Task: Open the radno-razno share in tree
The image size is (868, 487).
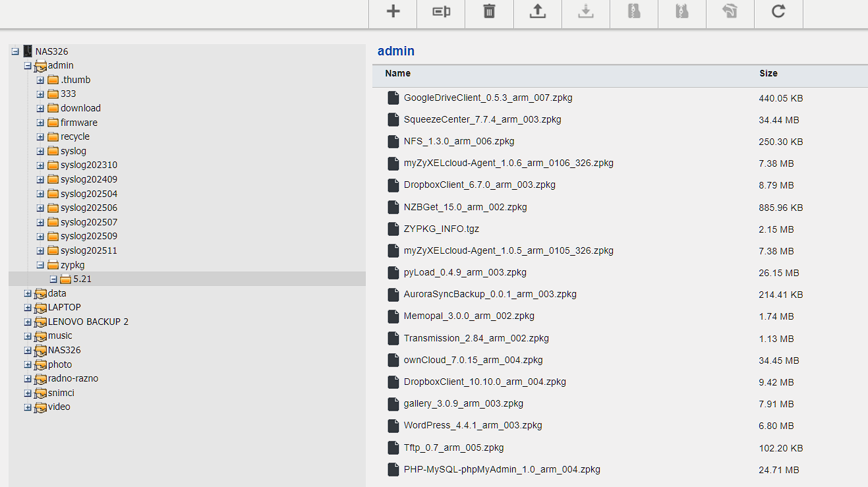Action: [x=73, y=378]
